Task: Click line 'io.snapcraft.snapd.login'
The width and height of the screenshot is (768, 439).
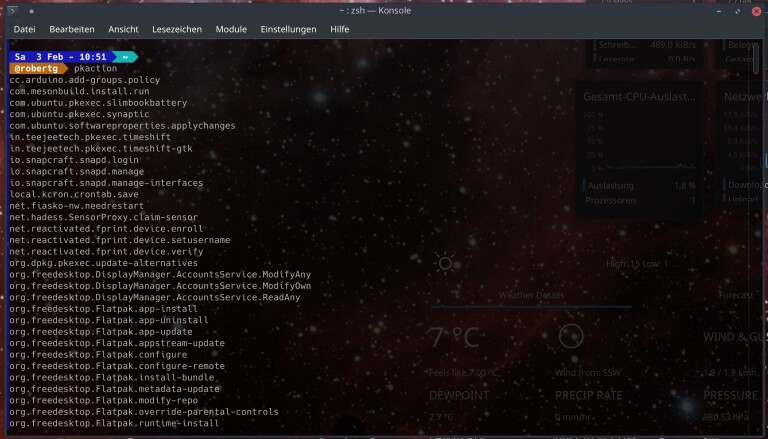Action: point(74,160)
